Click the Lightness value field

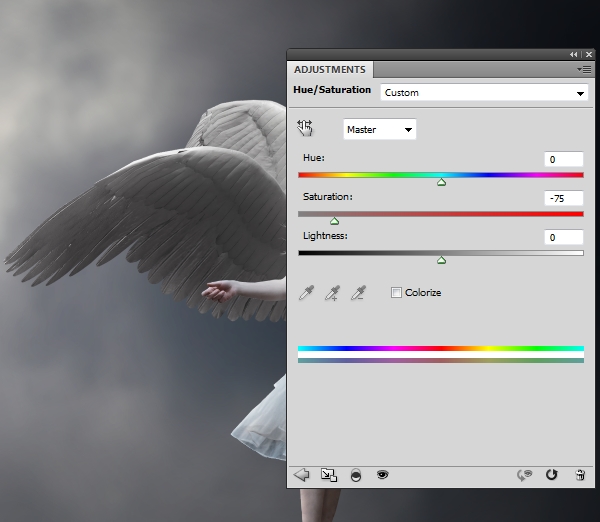tap(564, 237)
